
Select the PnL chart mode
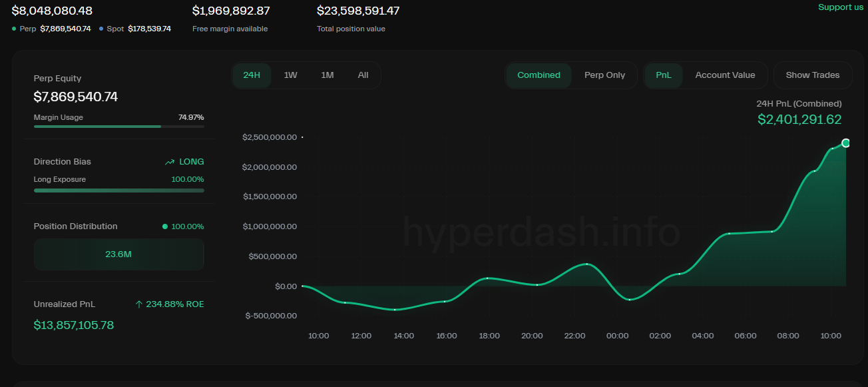tap(664, 75)
